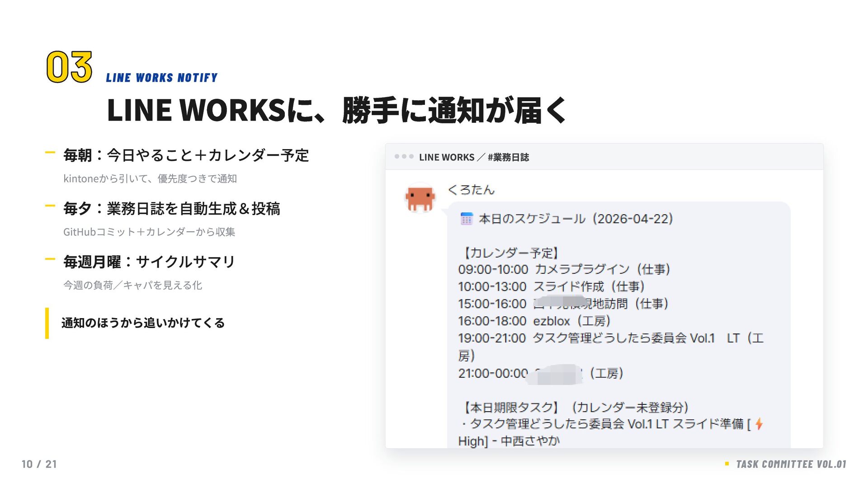
Task: Click the 10:00-13:00 スライド作成 entry
Action: click(551, 287)
